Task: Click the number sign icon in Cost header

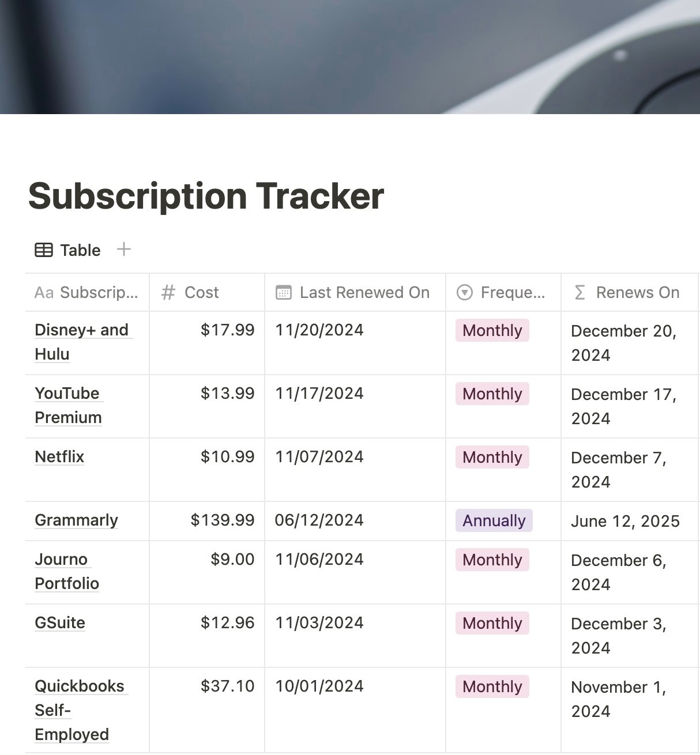Action: (x=168, y=293)
